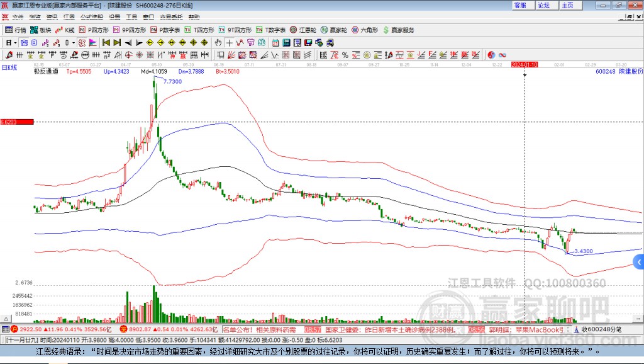
Task: Open the 帮助 menu
Action: click(x=194, y=17)
